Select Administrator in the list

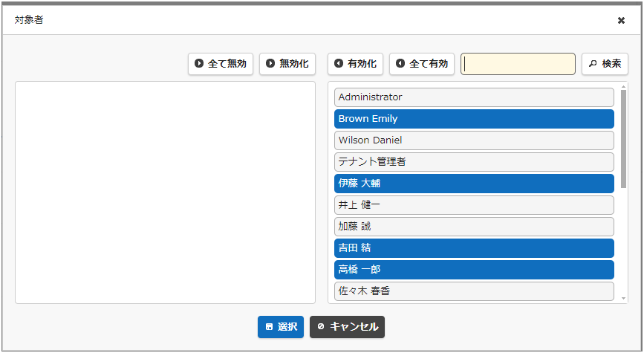pyautogui.click(x=474, y=97)
